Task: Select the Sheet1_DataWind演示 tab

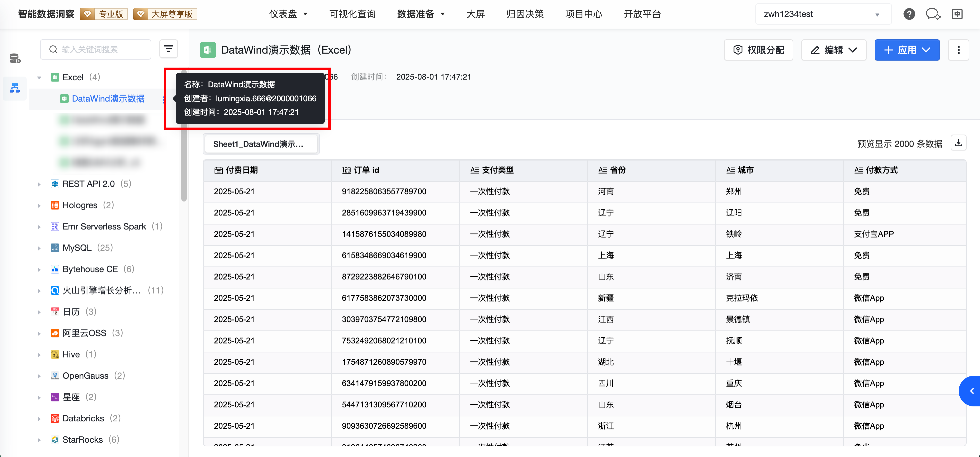Action: coord(261,144)
